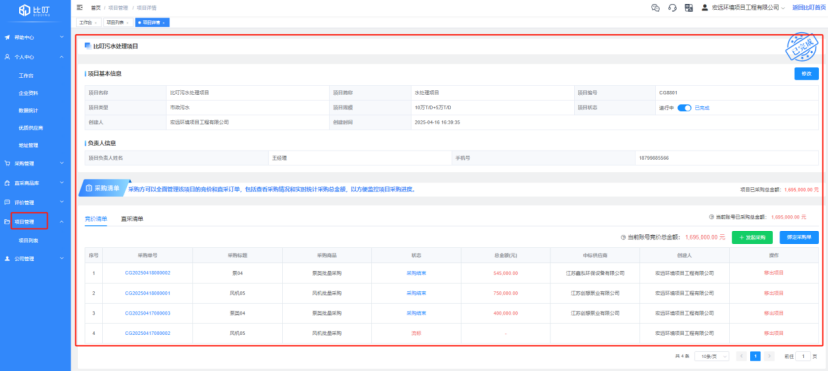Click the sidebar collapse hamburger icon
The height and width of the screenshot is (372, 829).
pyautogui.click(x=80, y=7)
